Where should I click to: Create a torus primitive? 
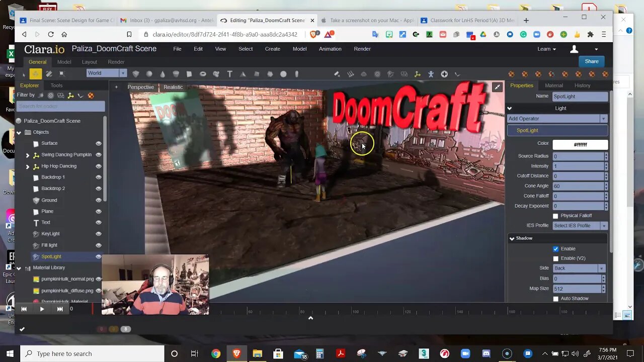[203, 74]
